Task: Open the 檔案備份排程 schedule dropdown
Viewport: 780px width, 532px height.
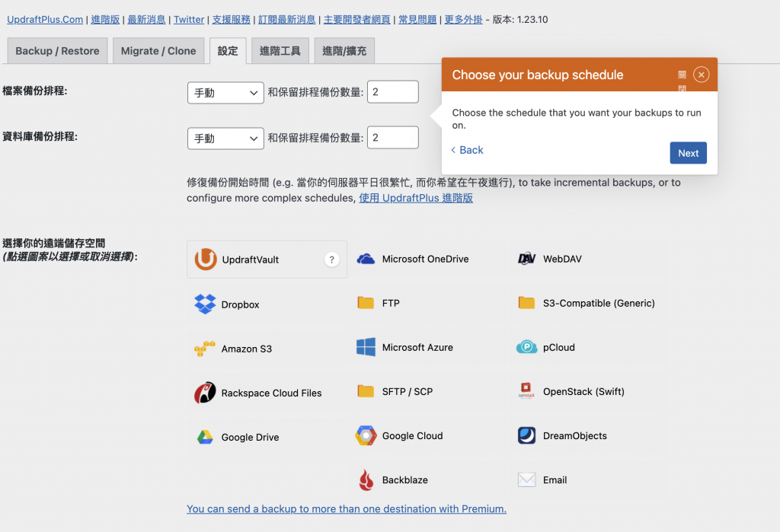Action: (225, 93)
